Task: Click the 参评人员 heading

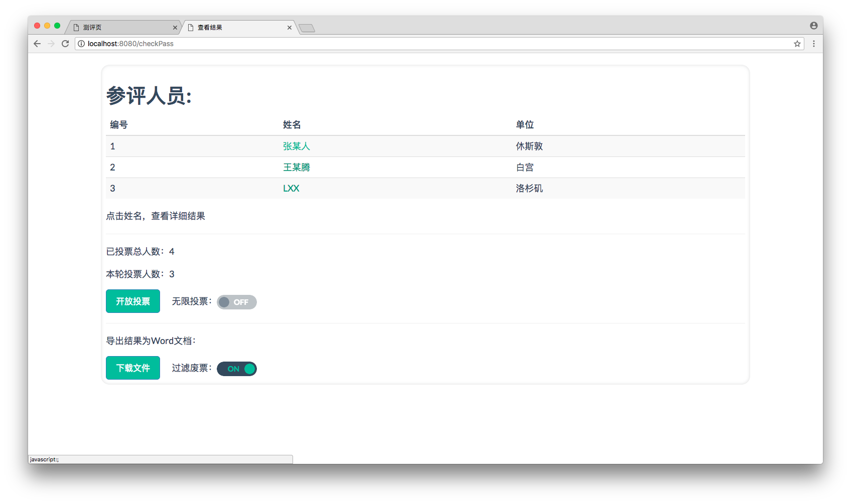Action: click(x=149, y=95)
